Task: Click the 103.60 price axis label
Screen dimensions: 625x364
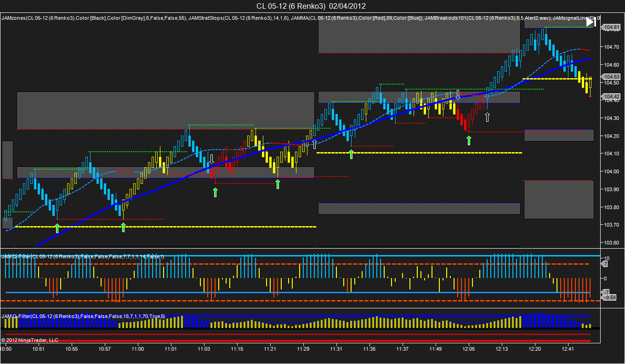Action: point(611,243)
